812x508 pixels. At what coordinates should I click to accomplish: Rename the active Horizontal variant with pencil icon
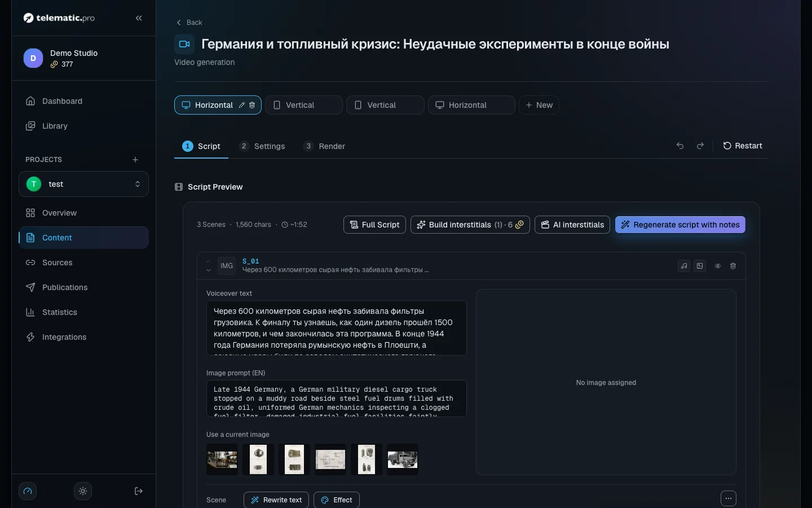[x=242, y=105]
